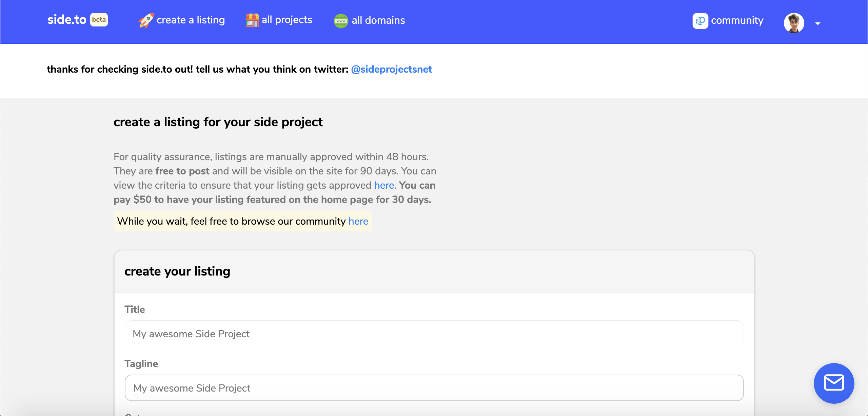Open the all projects menu item

tap(287, 20)
